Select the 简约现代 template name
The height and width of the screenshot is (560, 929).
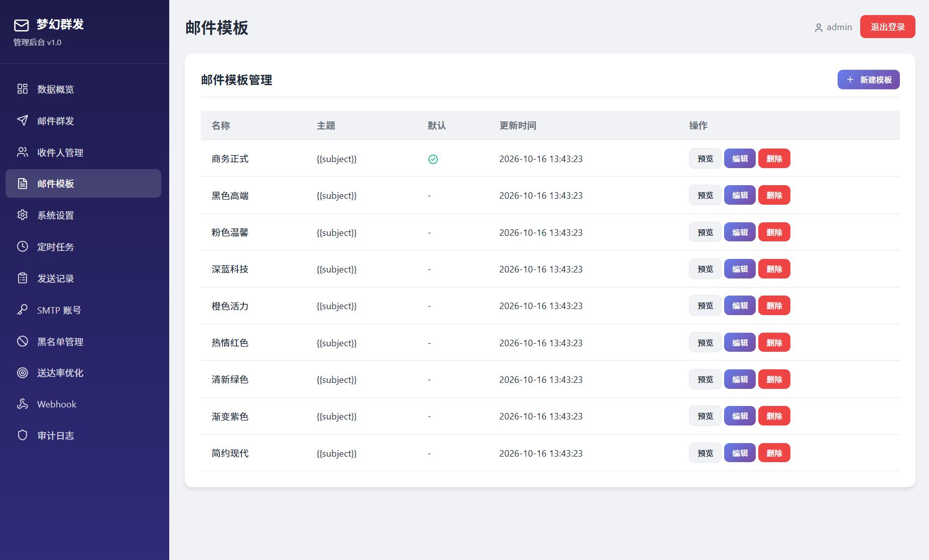[x=230, y=453]
